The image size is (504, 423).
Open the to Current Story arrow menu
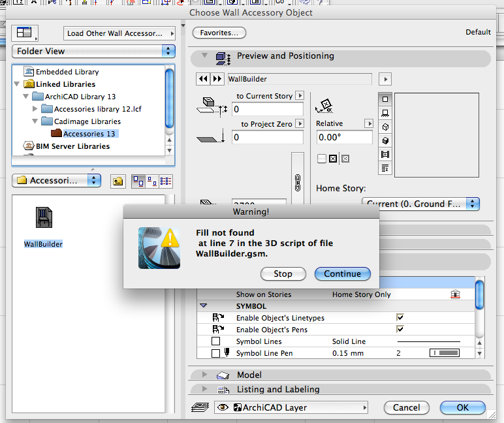[300, 95]
